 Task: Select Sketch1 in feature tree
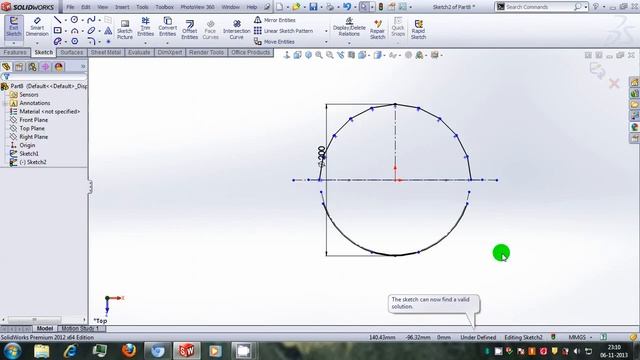click(x=29, y=153)
